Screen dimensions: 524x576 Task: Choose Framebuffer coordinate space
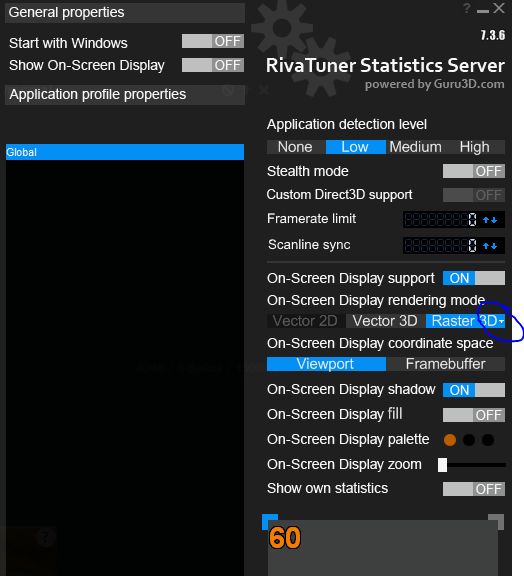click(x=445, y=364)
